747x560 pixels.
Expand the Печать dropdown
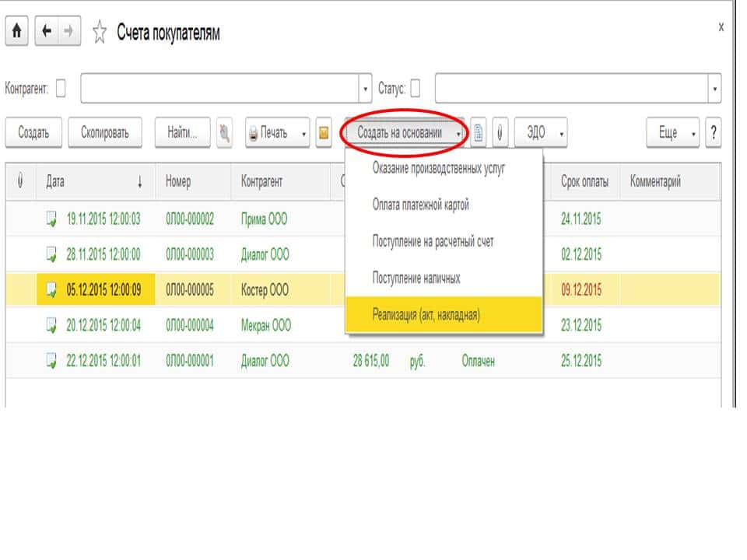coord(303,134)
